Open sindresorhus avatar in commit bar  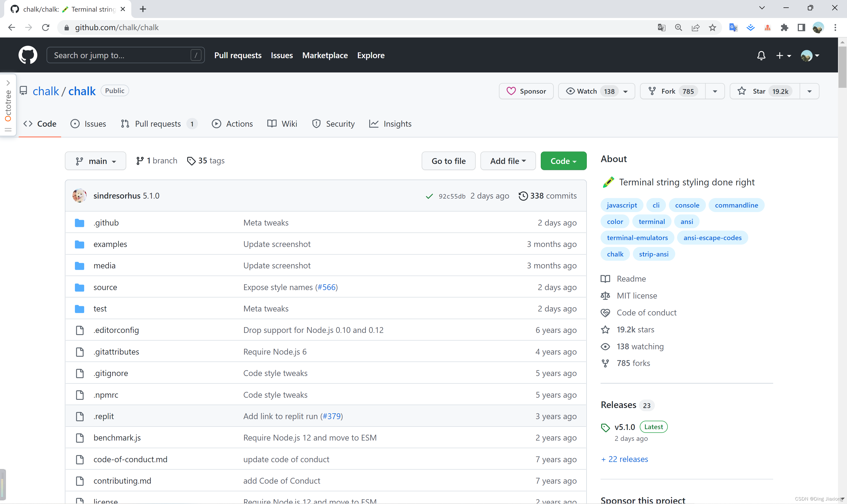tap(79, 196)
